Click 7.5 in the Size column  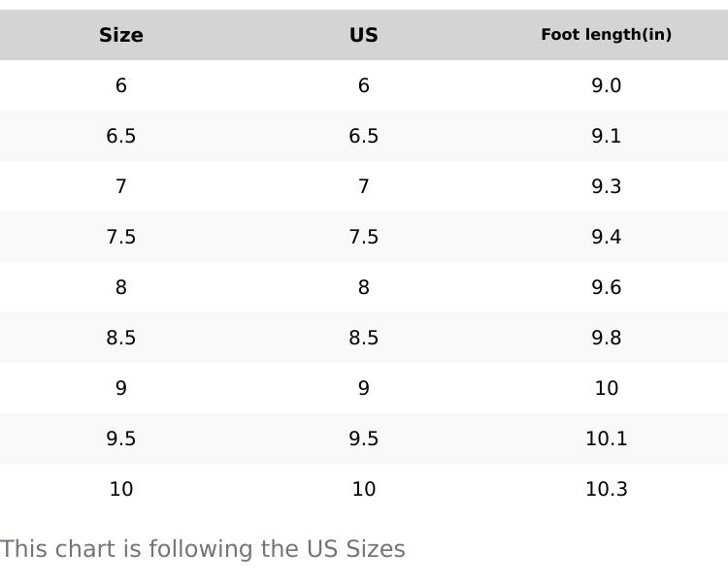point(121,237)
